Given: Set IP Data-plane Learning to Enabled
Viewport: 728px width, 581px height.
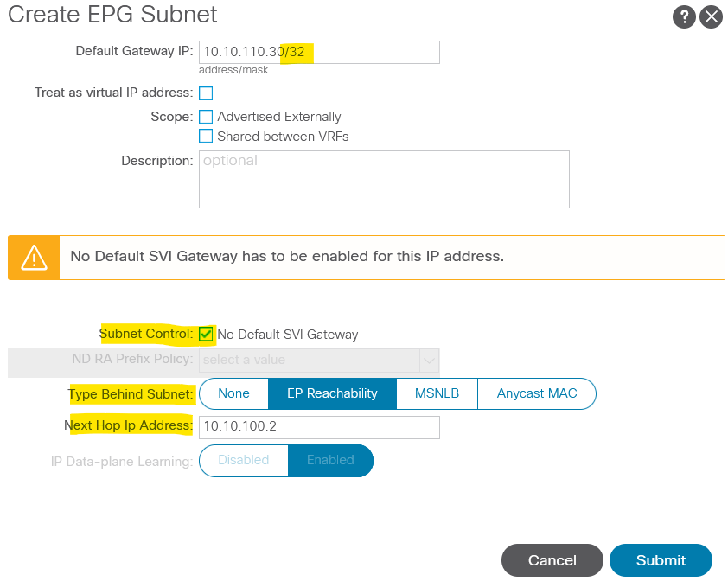Looking at the screenshot, I should click(330, 460).
